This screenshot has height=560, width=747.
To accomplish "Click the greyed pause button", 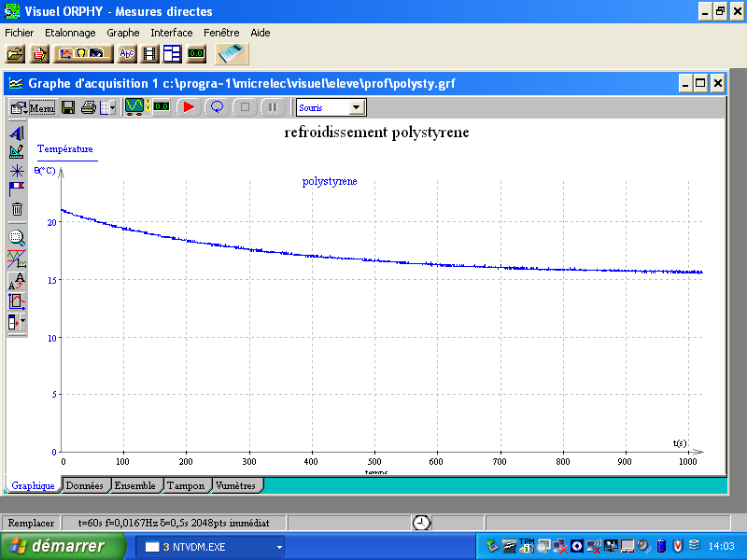I will [273, 107].
